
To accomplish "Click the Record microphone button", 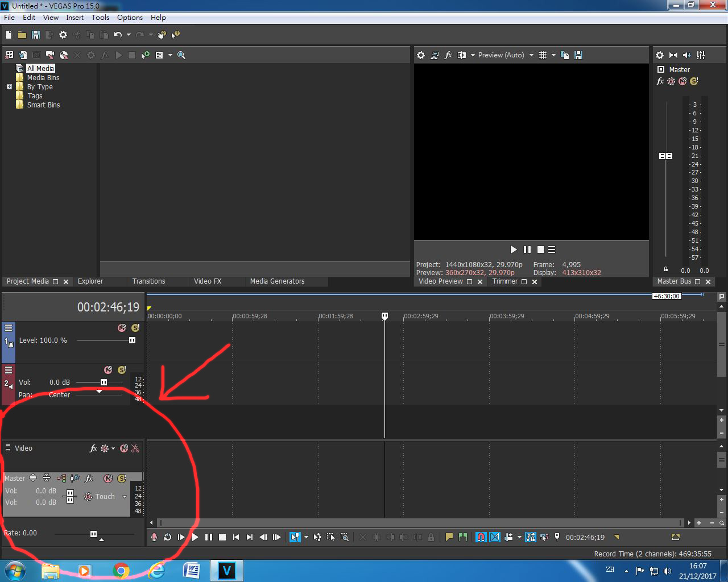I will 154,537.
